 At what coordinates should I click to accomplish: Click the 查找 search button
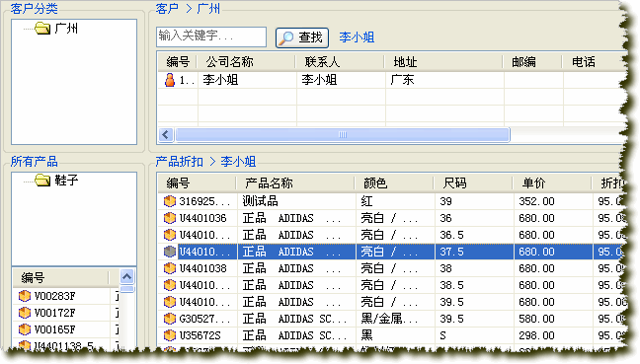302,37
